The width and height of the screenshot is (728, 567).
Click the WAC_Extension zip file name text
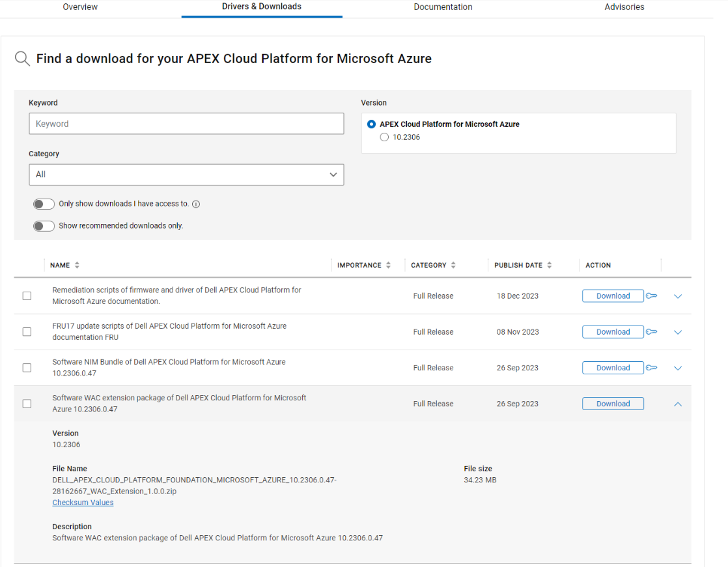tap(194, 486)
